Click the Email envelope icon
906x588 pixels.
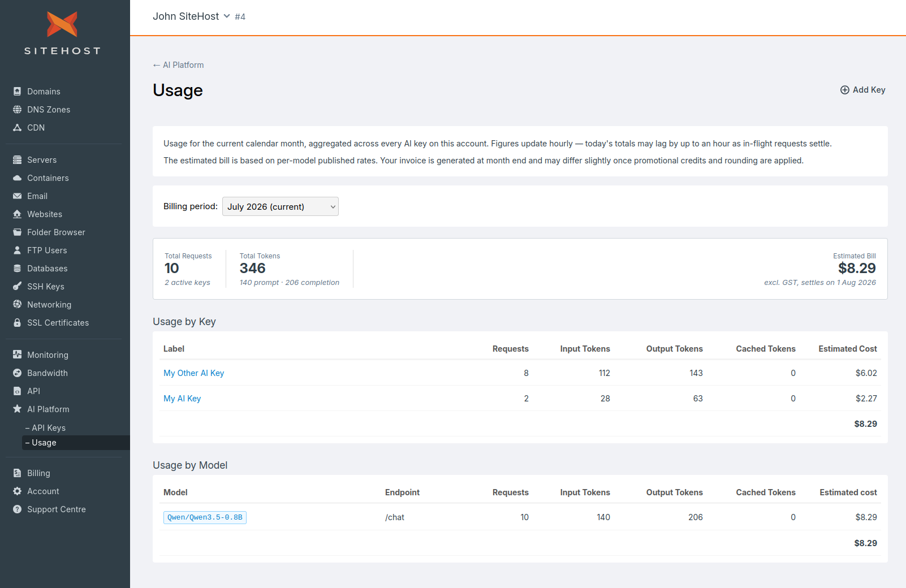pos(18,196)
